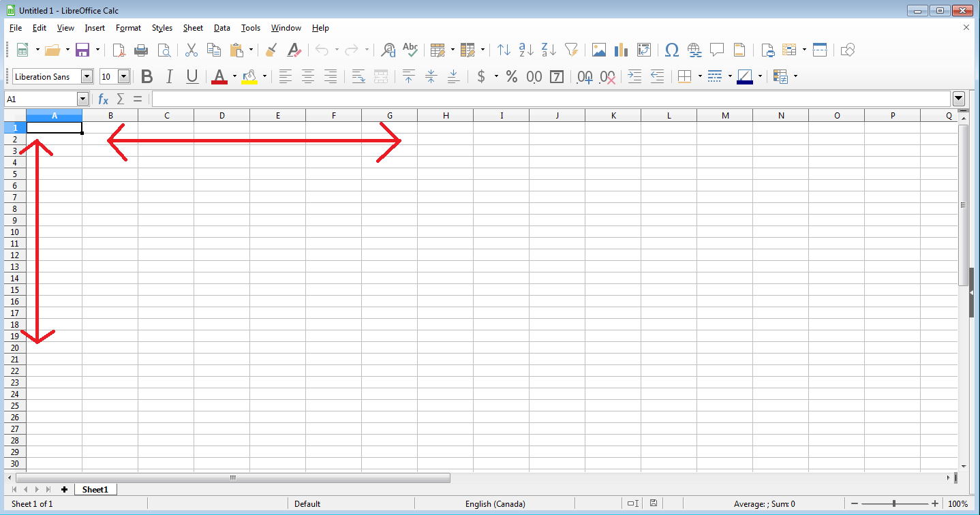Format selection as percent
The height and width of the screenshot is (515, 980).
[512, 76]
